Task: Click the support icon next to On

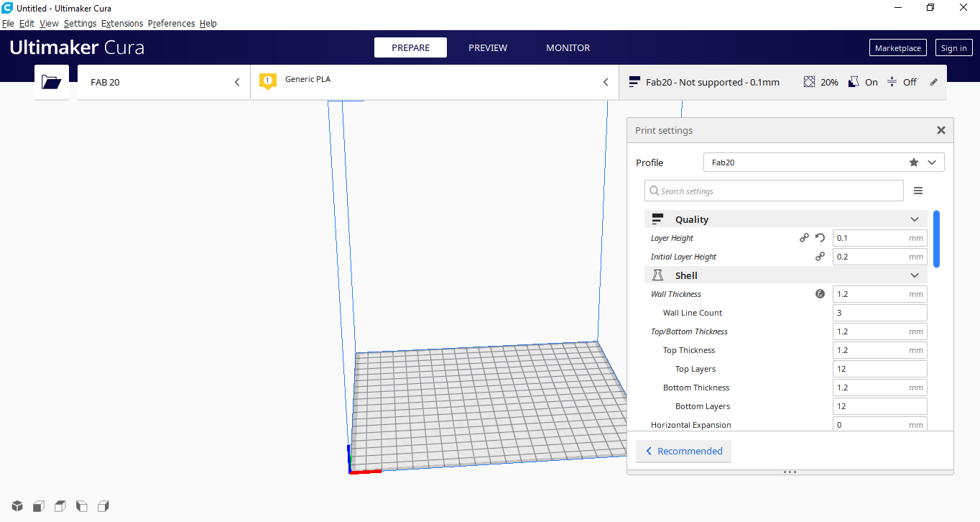Action: (x=854, y=82)
